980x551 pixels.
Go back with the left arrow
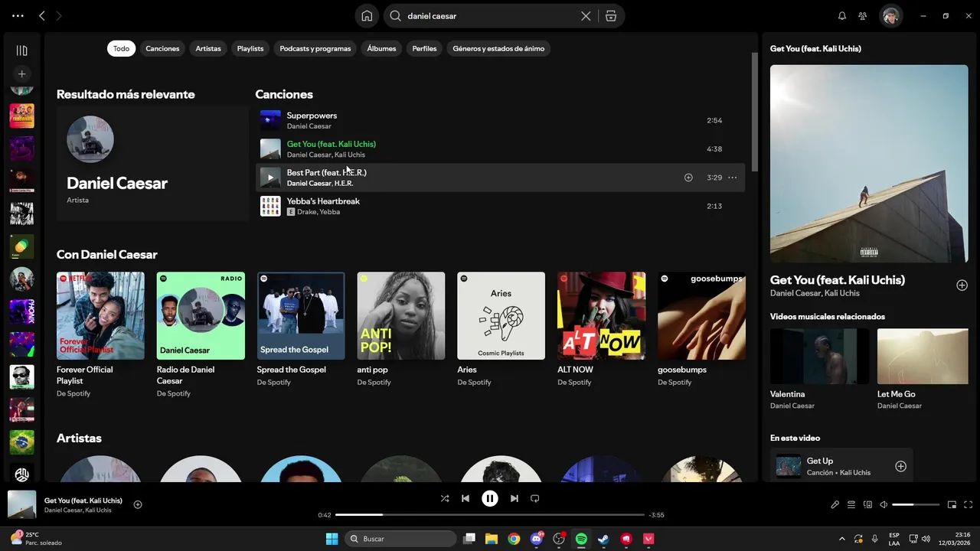(41, 16)
